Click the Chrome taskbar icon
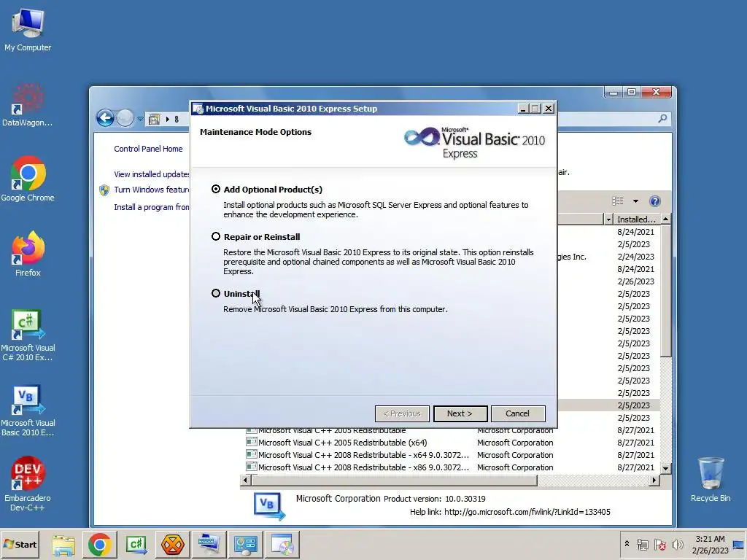This screenshot has height=560, width=747. point(99,544)
